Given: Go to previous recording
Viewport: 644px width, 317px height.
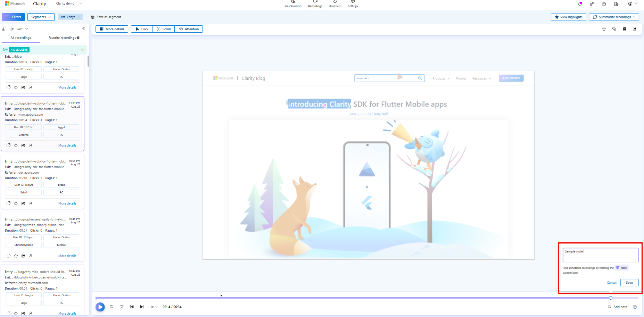Looking at the screenshot, I should 132,307.
